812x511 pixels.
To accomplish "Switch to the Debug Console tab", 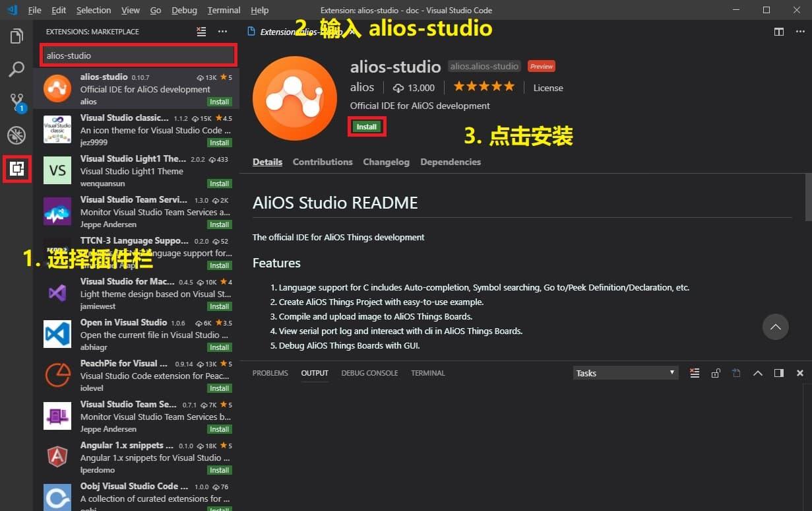I will tap(369, 373).
